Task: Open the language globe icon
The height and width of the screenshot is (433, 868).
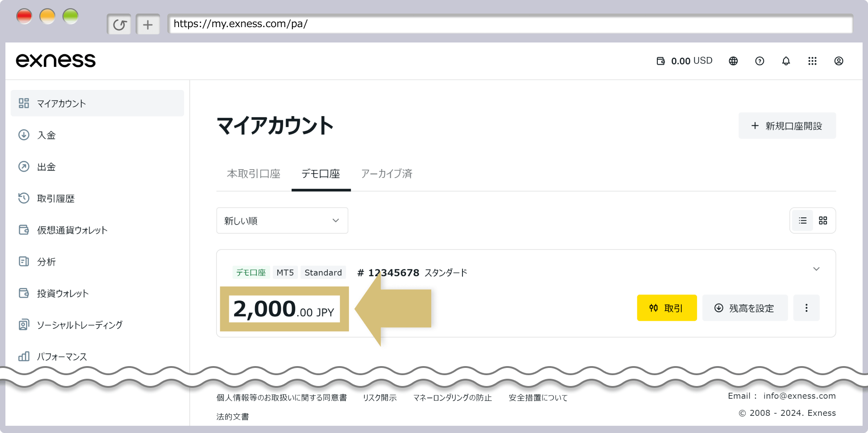Action: pos(733,61)
